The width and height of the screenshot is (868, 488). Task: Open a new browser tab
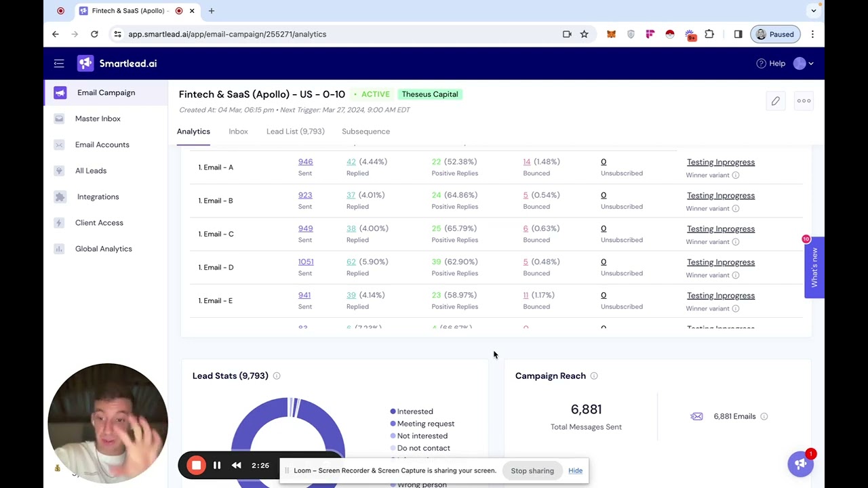[x=212, y=11]
